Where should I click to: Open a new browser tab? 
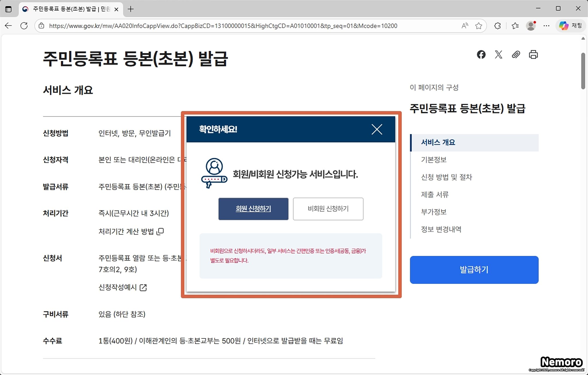coord(131,9)
